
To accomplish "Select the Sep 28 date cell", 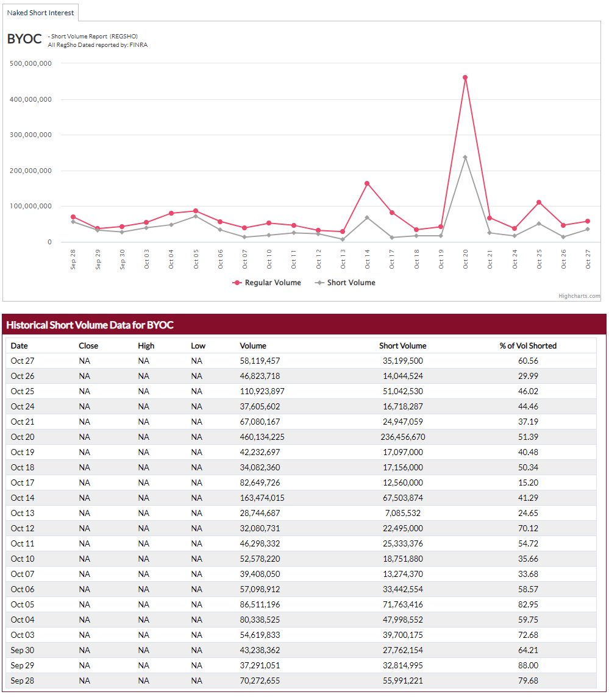I will coord(23,681).
